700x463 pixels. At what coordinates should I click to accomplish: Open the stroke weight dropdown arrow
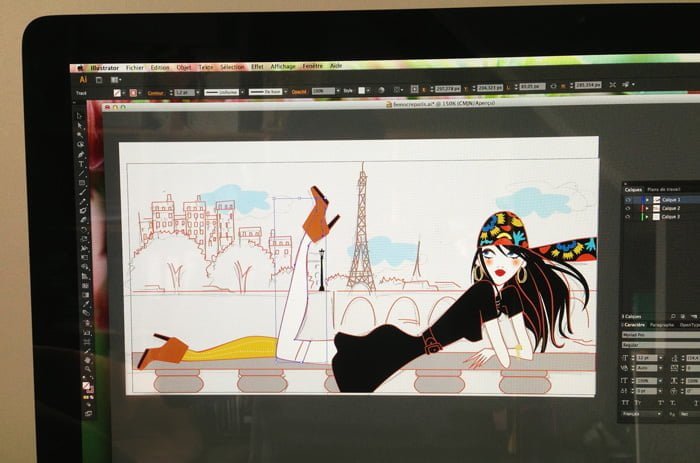coord(198,92)
